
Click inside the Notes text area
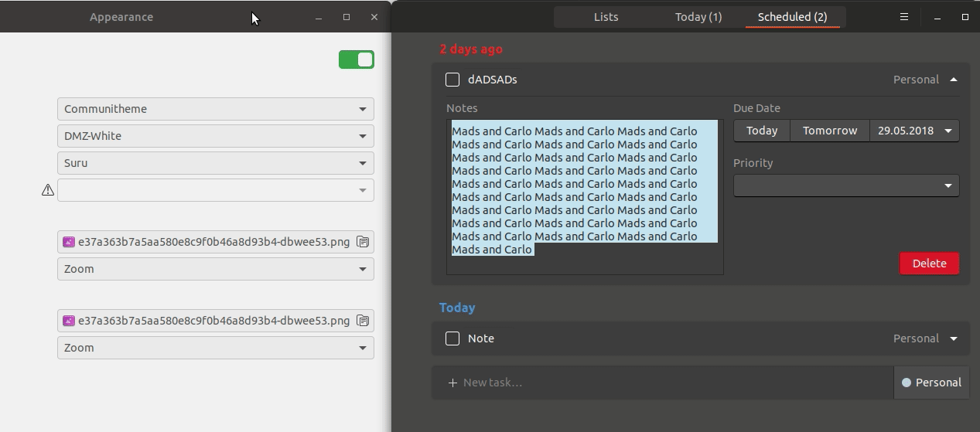[x=585, y=197]
